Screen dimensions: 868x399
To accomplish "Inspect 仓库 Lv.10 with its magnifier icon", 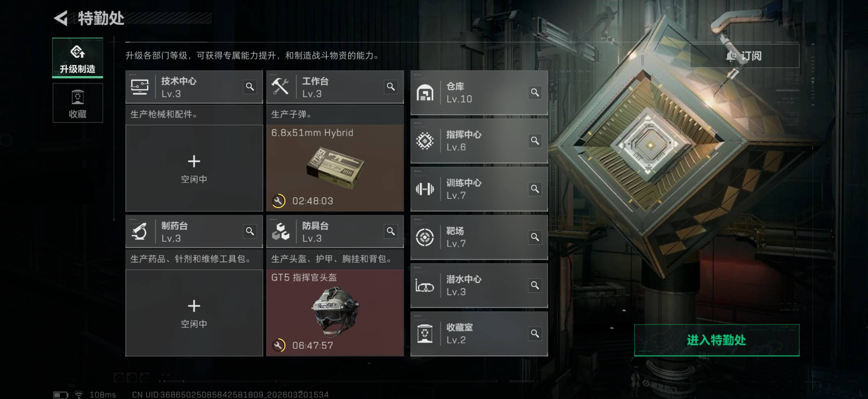I will pos(535,92).
